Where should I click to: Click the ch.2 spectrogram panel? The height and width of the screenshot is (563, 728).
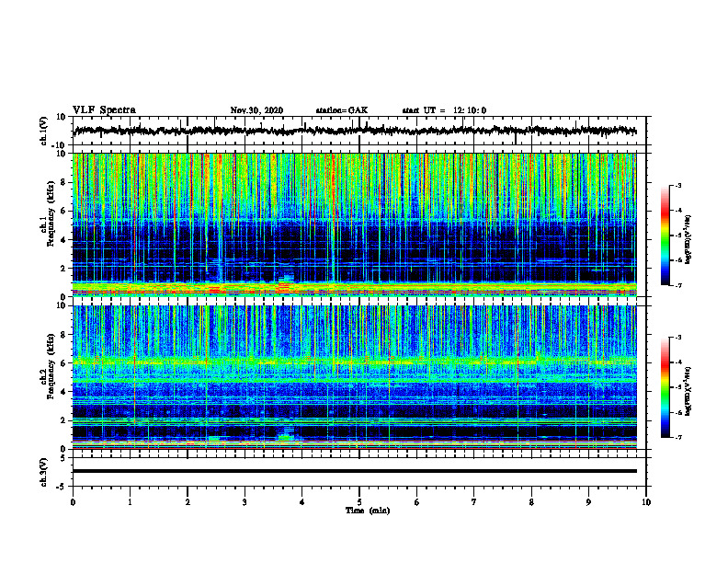[354, 377]
